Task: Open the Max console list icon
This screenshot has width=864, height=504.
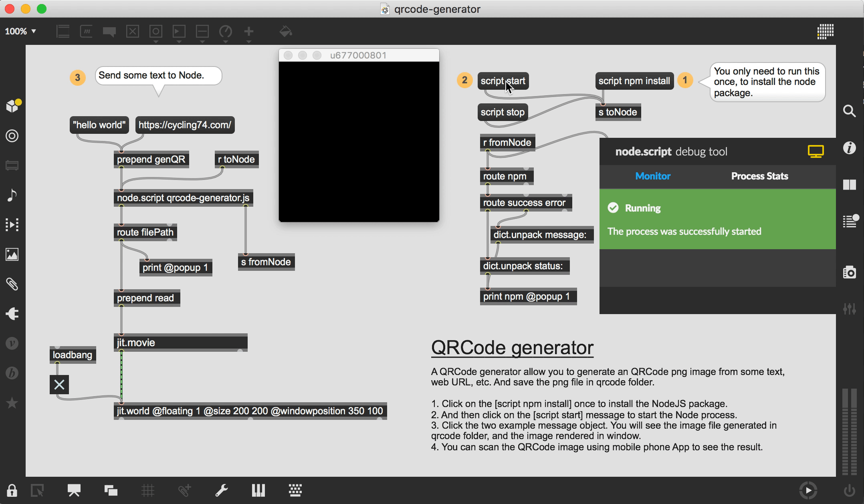Action: [849, 221]
